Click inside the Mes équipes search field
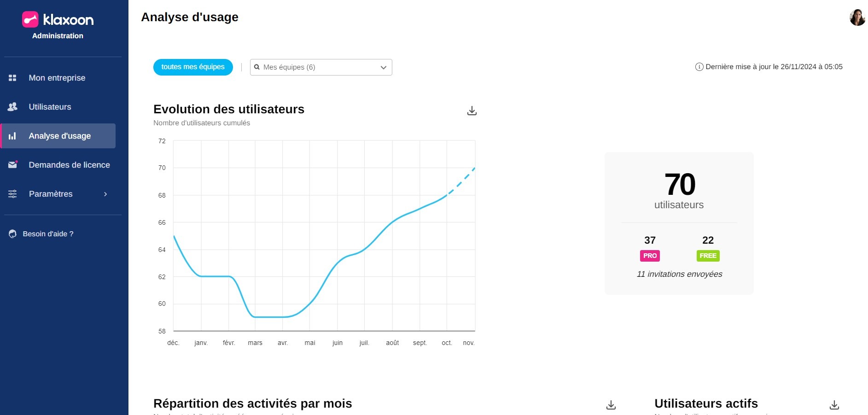 pyautogui.click(x=313, y=67)
